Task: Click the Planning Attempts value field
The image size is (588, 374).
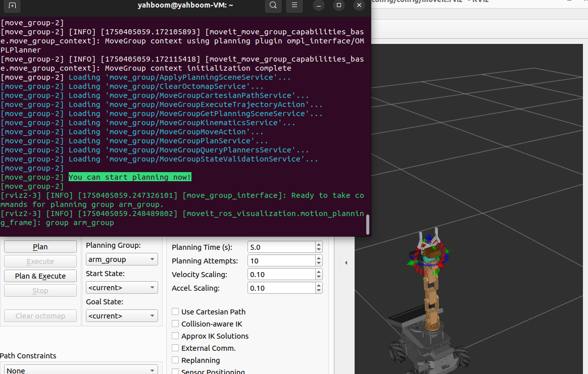Action: 281,261
